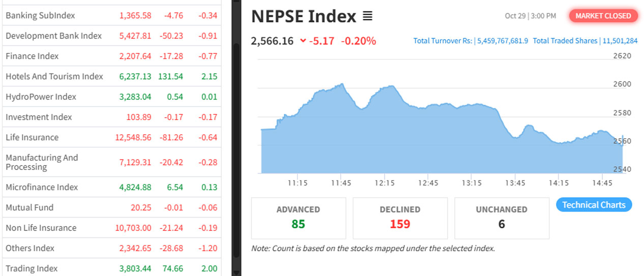Select the Banking SubIndex row
The width and height of the screenshot is (644, 276).
tap(40, 15)
